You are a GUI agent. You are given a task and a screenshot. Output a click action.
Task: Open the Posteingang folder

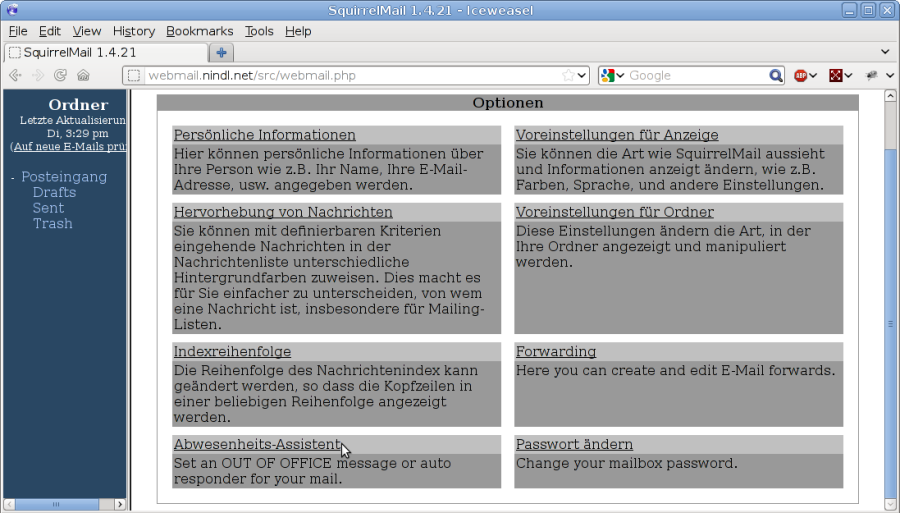coord(64,177)
